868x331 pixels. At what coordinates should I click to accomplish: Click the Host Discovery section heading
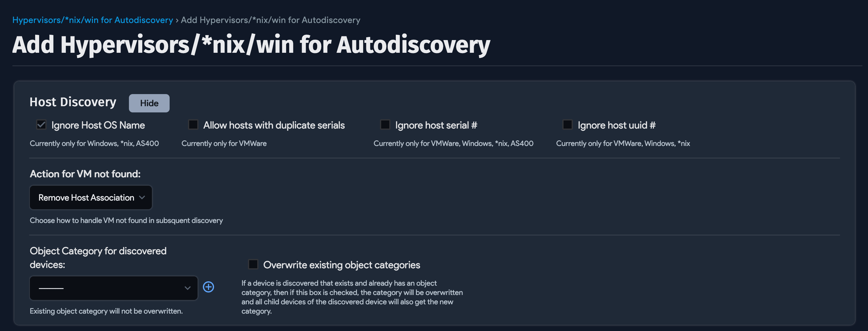tap(73, 102)
